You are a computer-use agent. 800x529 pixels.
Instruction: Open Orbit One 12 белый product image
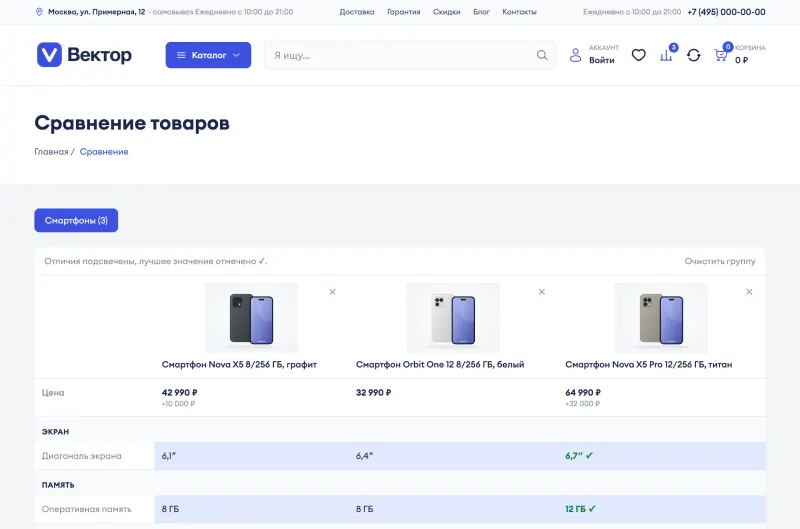453,318
